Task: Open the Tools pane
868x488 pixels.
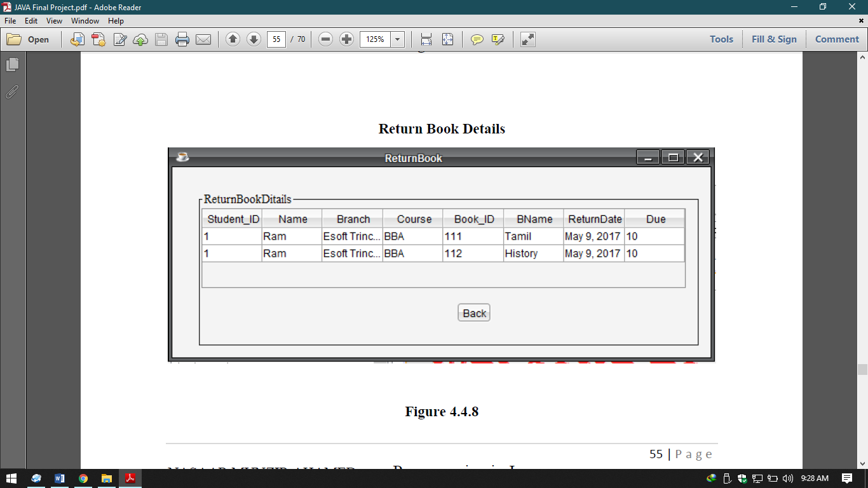Action: [x=721, y=39]
